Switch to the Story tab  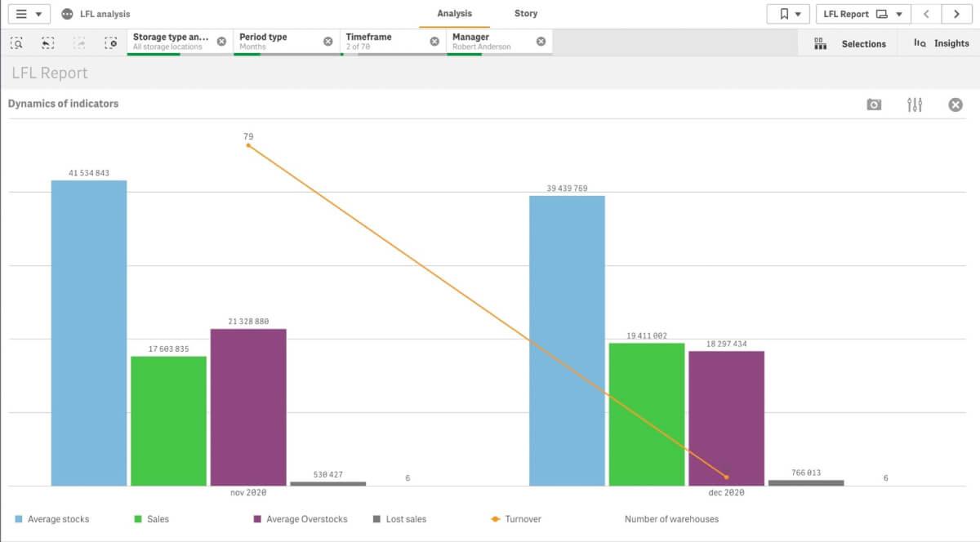click(x=525, y=13)
